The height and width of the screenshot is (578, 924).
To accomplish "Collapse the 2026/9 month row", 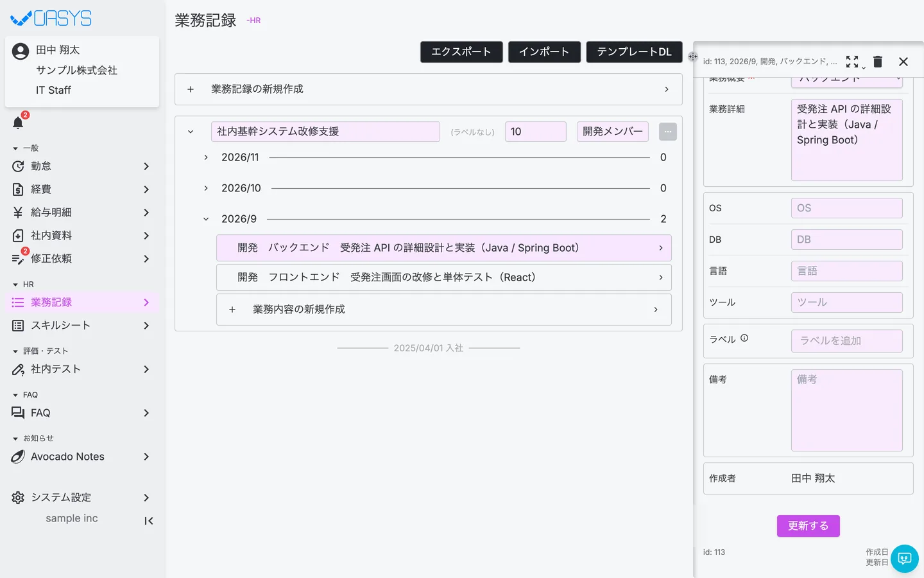I will (x=206, y=219).
